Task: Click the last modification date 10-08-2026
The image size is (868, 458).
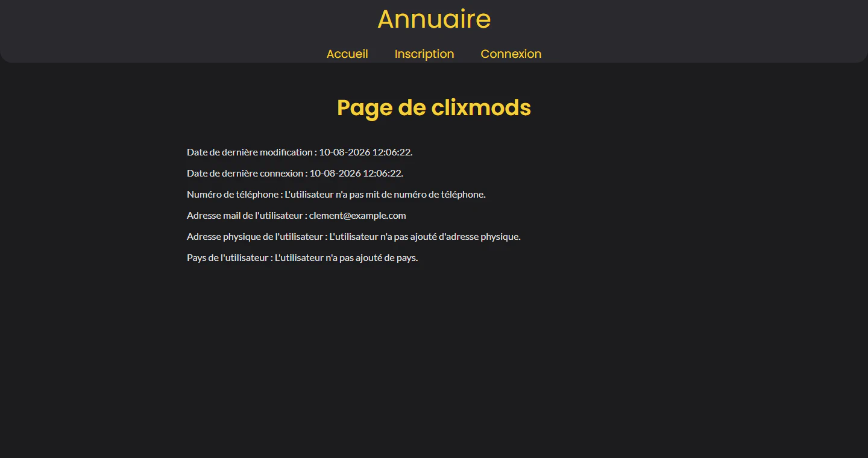Action: tap(345, 152)
